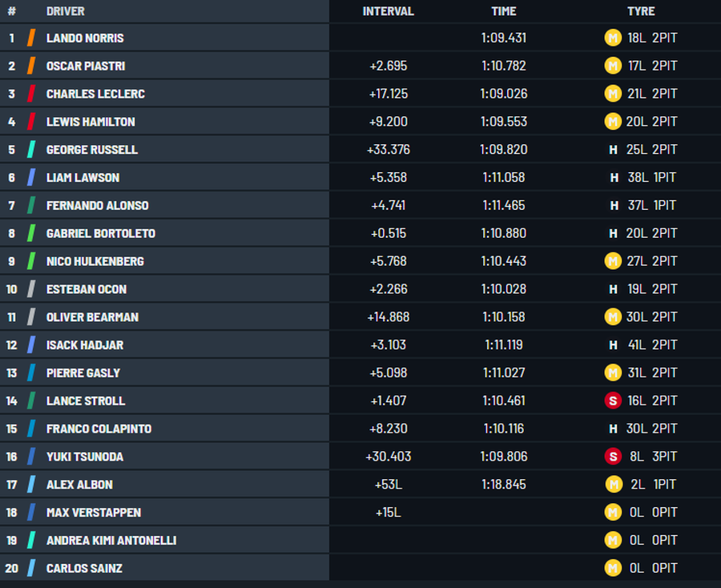Click position number 10 for Esteban Ocon
This screenshot has height=588, width=721.
point(11,289)
